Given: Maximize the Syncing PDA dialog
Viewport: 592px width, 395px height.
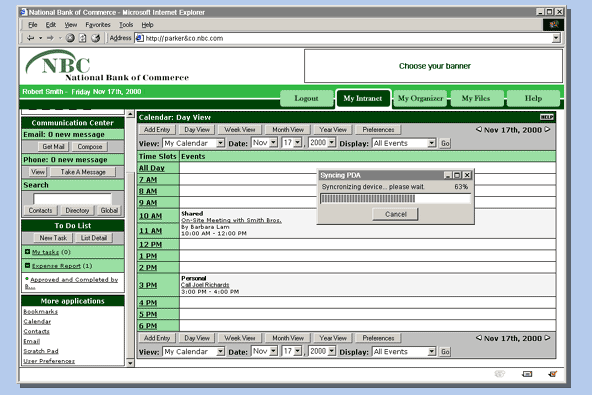Looking at the screenshot, I should 457,175.
